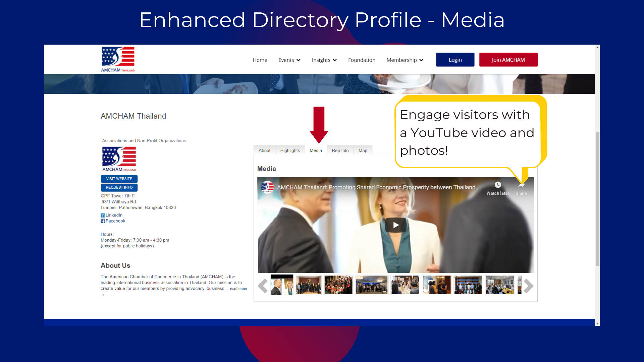Viewport: 644px width, 362px height.
Task: Click the 'Monday-Friday: 7:30 am - 4:30 pm' hours
Action: [x=135, y=240]
